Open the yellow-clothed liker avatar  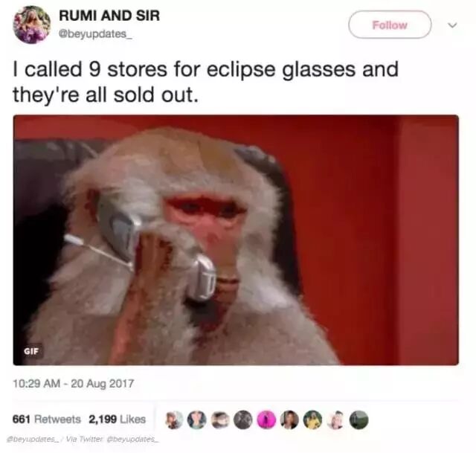point(312,420)
